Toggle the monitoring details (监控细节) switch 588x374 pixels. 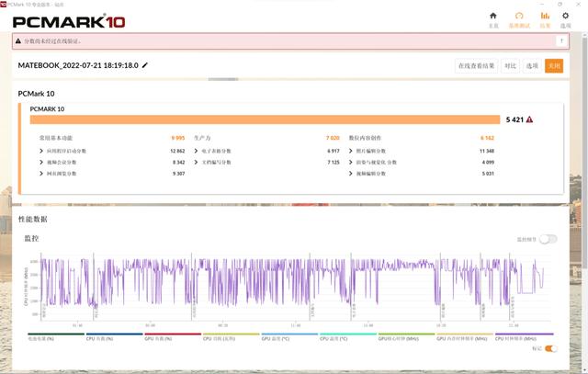point(548,239)
